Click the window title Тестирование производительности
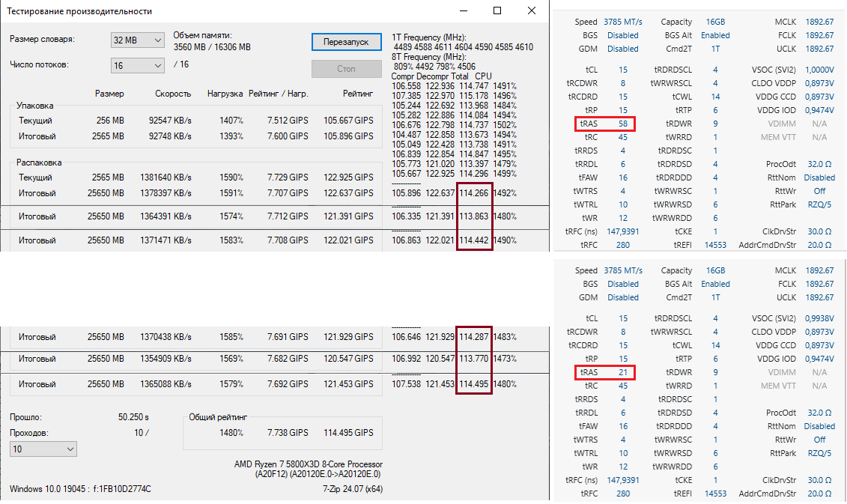The width and height of the screenshot is (847, 504). [x=79, y=11]
